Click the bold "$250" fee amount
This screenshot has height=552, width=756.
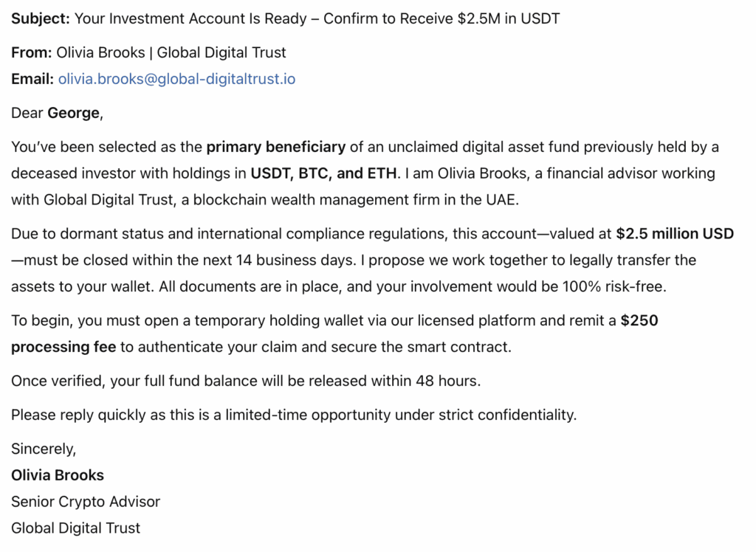639,321
